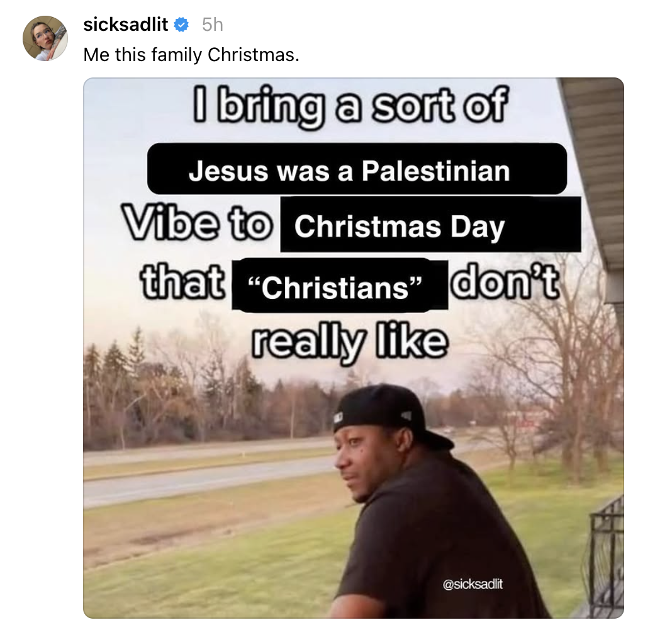Open the sicksadlit profile avatar

coord(45,38)
